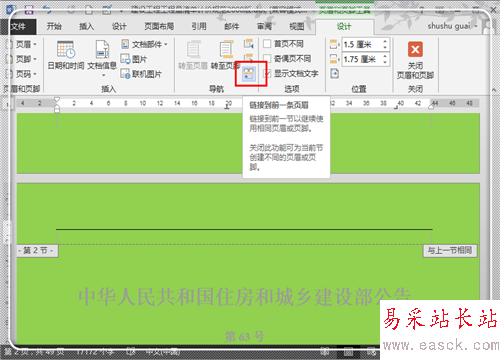The image size is (500, 360).
Task: Click the Close Header and Footer (关闭页眉和页脚) label
Action: coord(415,70)
